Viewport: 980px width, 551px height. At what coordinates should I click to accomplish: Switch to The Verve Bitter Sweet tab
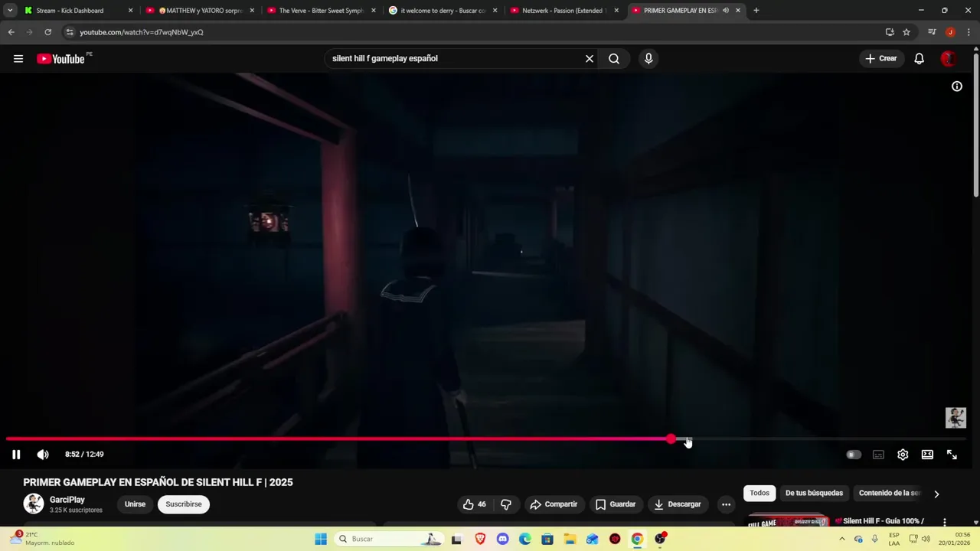[320, 11]
